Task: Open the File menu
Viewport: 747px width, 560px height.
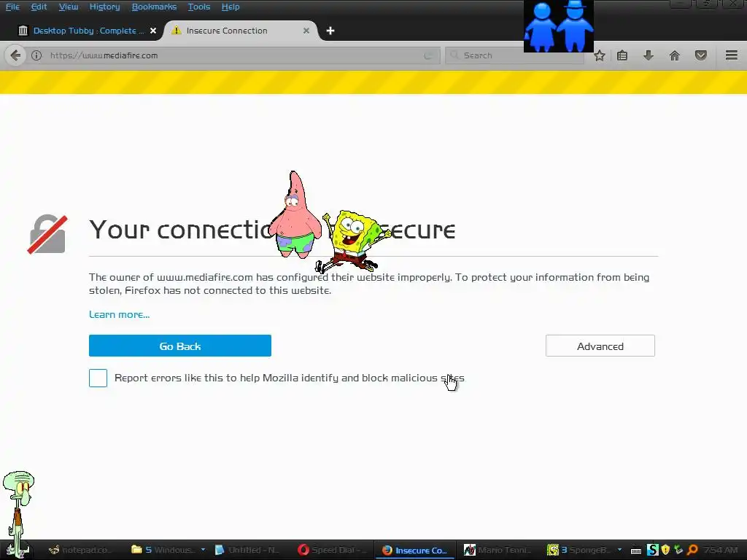Action: click(x=12, y=7)
